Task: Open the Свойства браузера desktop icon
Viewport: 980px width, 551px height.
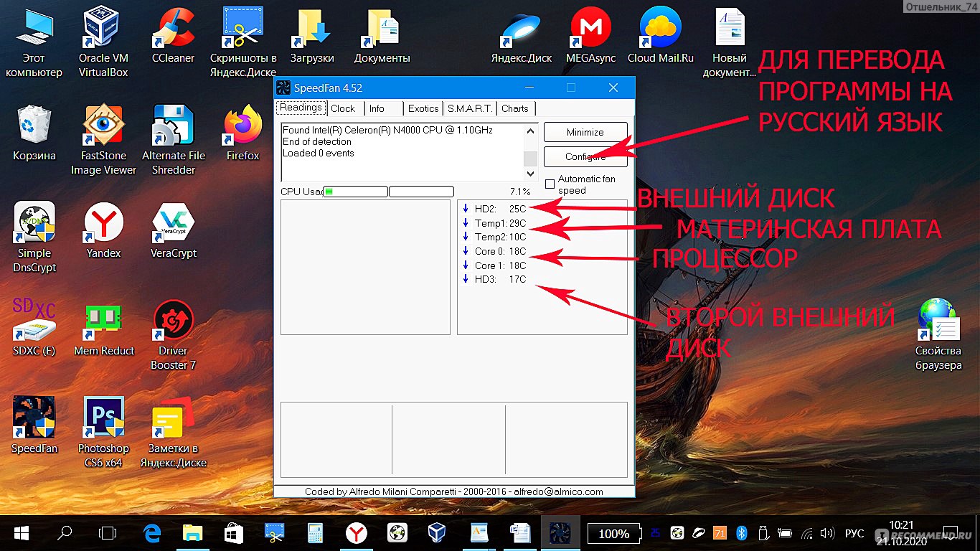Action: [x=938, y=336]
